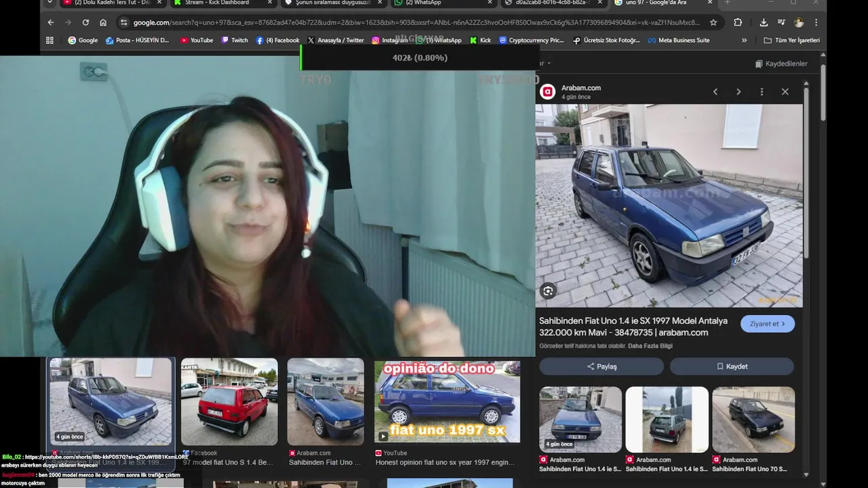
Task: Open the apps grid in bookmarks bar
Action: click(x=50, y=41)
